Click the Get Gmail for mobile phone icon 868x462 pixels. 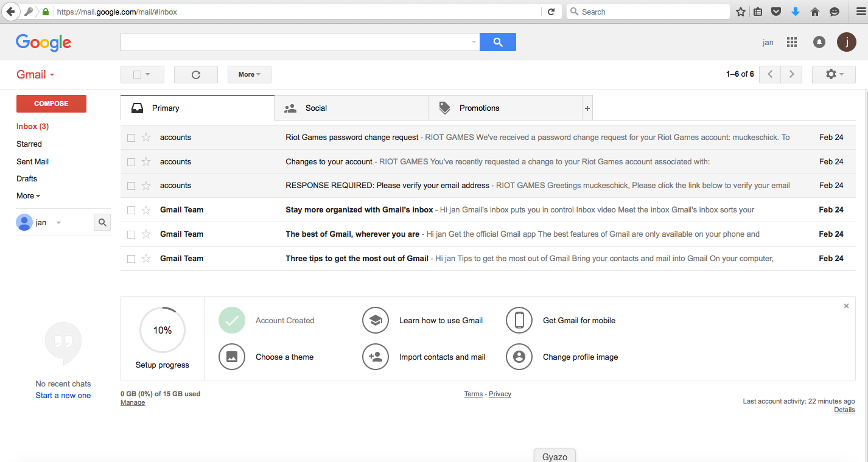click(x=519, y=320)
